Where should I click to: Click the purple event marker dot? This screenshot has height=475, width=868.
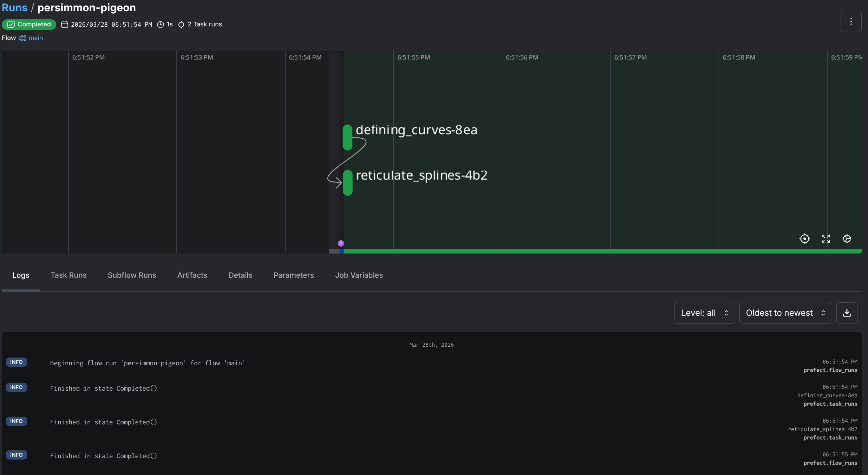[x=341, y=243]
